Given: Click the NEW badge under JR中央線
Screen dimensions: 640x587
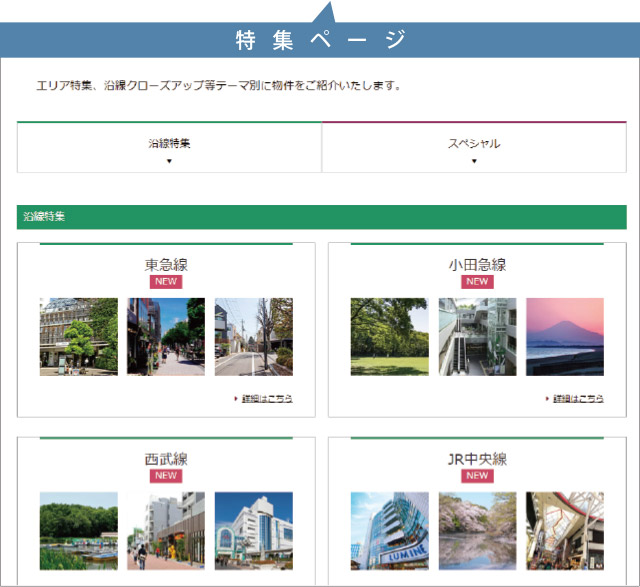Looking at the screenshot, I should [477, 476].
